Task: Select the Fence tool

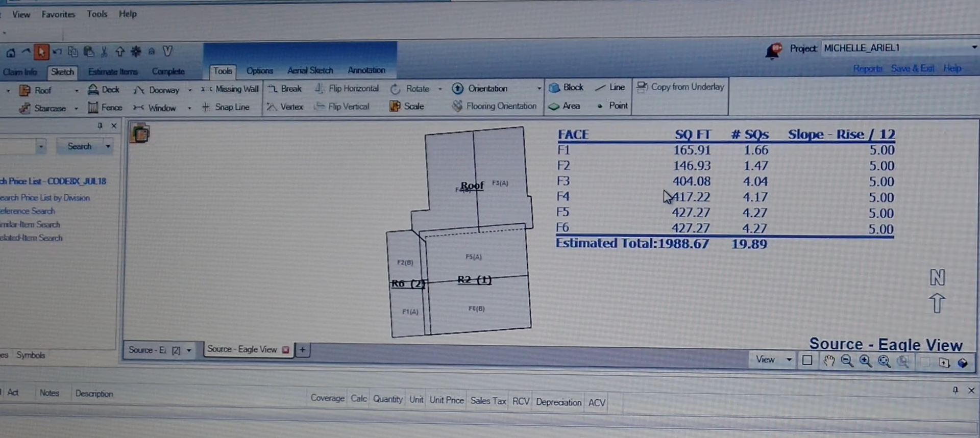Action: (105, 108)
